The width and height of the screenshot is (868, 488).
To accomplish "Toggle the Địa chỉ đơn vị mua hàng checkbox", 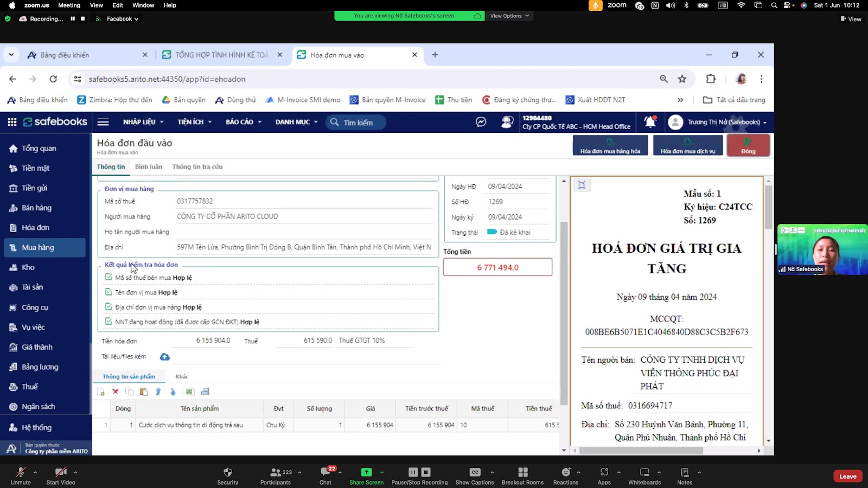I will 108,306.
